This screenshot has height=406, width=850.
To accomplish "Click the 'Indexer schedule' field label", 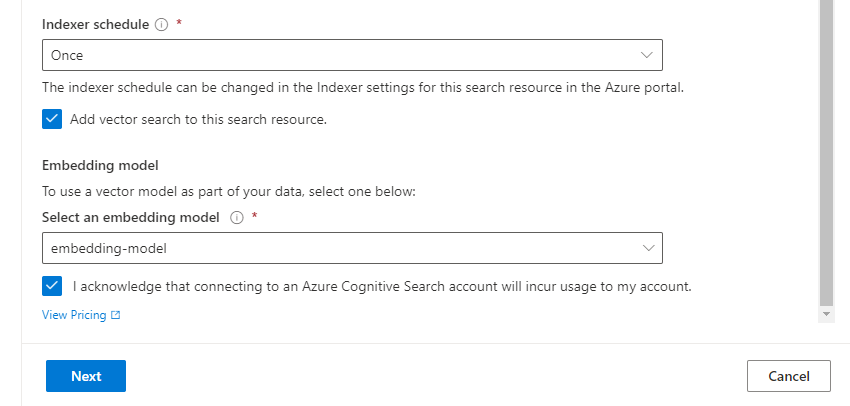I will point(95,24).
